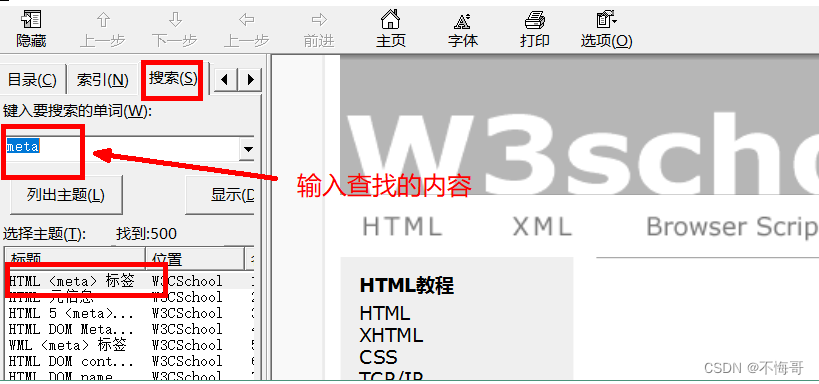Screen dimensions: 819x384
Task: Click the down-arrow 下一步 toolbar button
Action: (x=174, y=30)
